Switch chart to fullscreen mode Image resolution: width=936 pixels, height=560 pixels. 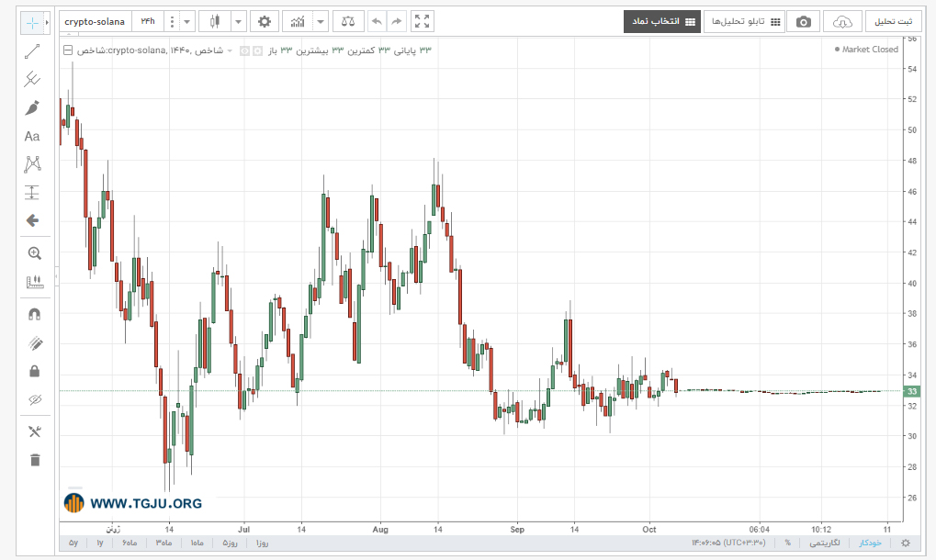422,22
